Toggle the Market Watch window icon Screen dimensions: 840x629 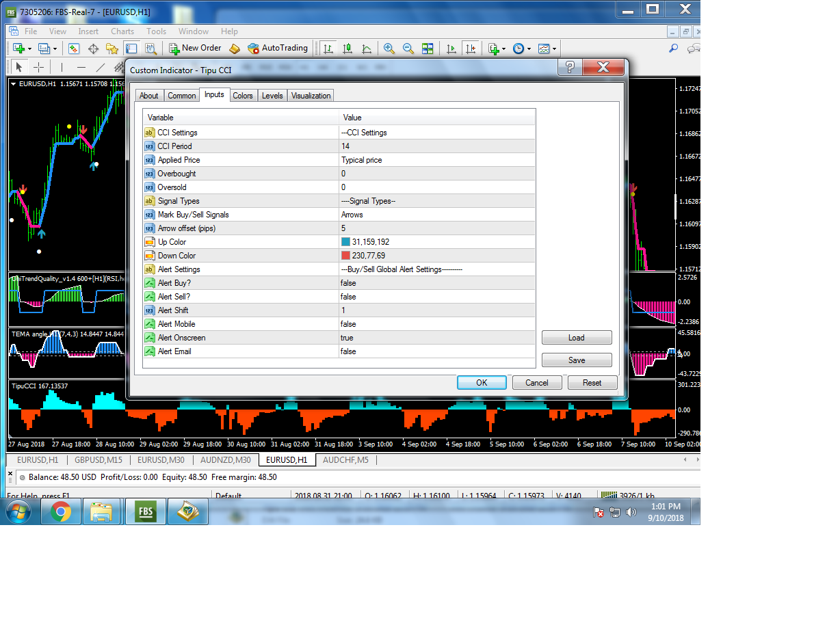pos(74,49)
